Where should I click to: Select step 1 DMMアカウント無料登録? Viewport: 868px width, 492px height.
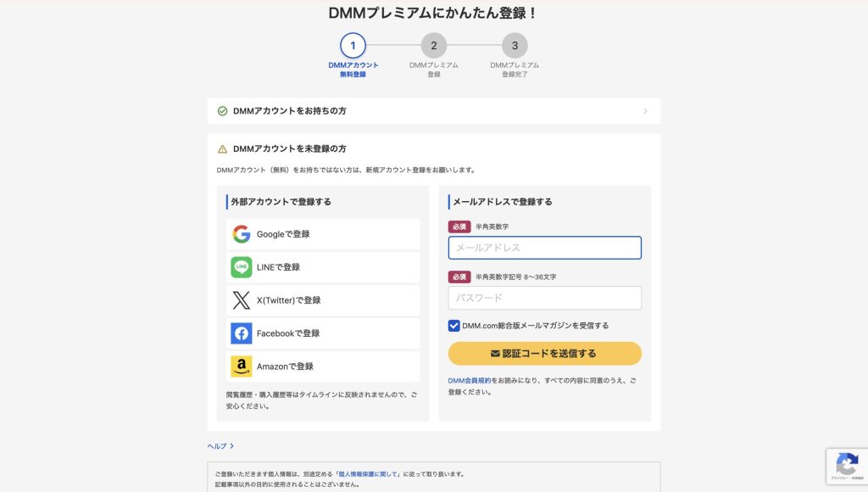coord(353,46)
